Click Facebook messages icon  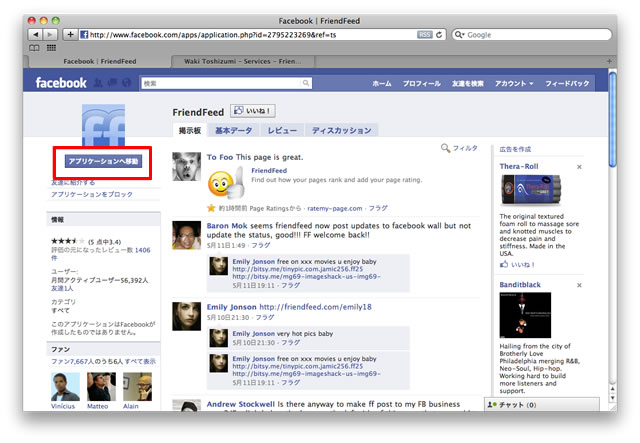tap(112, 83)
